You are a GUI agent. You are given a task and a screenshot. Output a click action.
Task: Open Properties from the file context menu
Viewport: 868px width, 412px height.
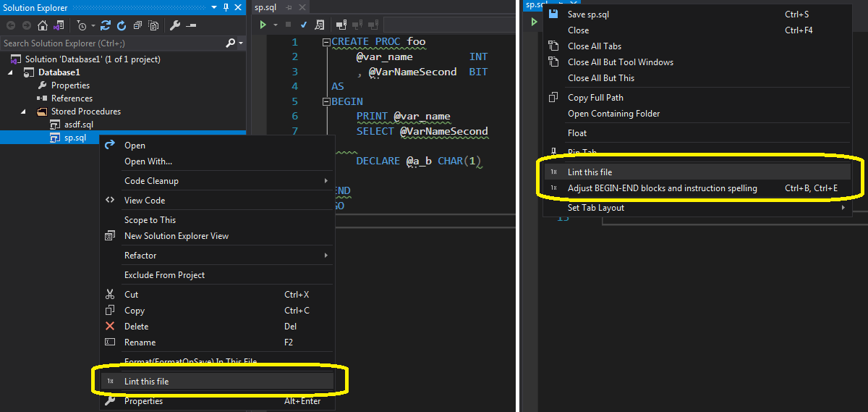point(216,401)
